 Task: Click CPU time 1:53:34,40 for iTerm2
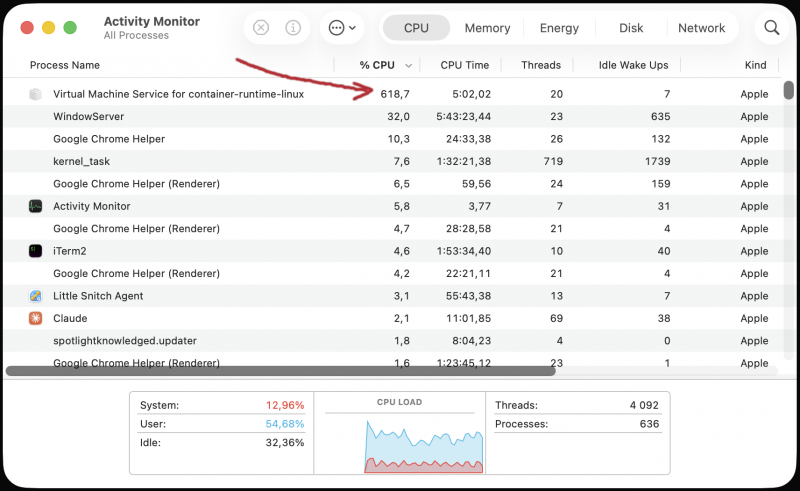(x=463, y=251)
